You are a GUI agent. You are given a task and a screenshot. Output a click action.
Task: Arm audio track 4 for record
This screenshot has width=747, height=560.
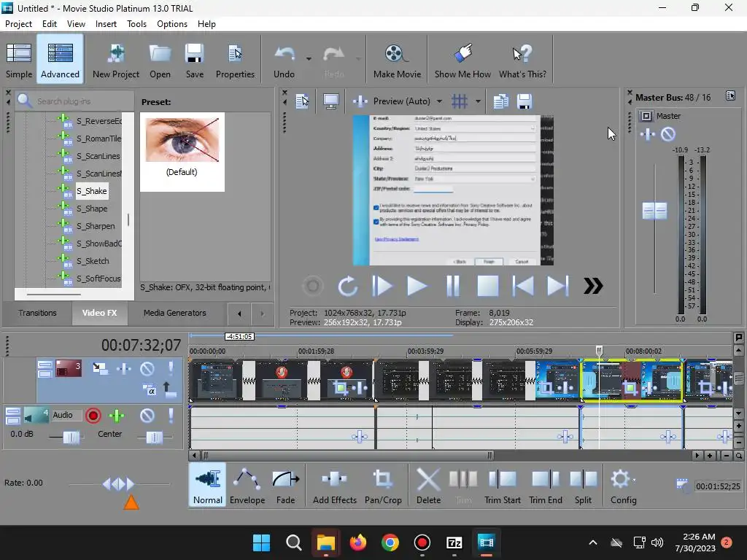[x=93, y=416]
